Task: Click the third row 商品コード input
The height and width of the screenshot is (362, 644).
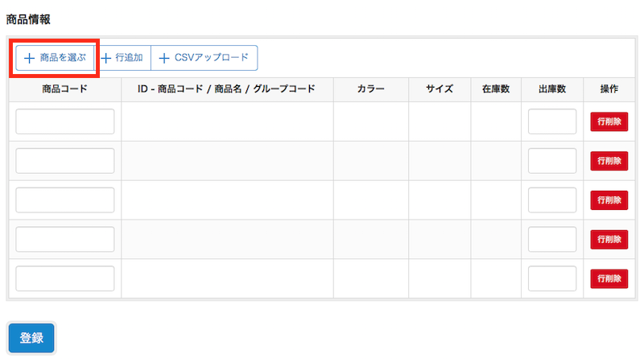Action: [65, 200]
